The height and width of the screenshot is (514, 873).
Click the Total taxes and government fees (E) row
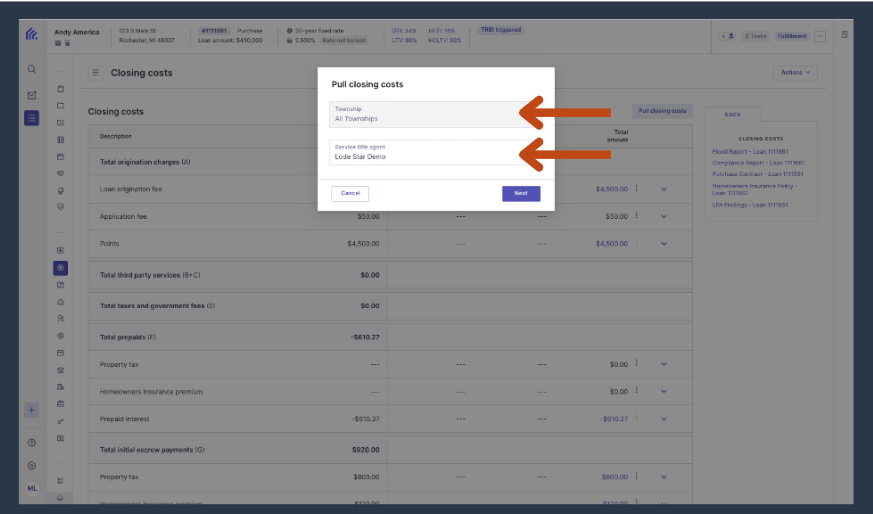tap(390, 306)
